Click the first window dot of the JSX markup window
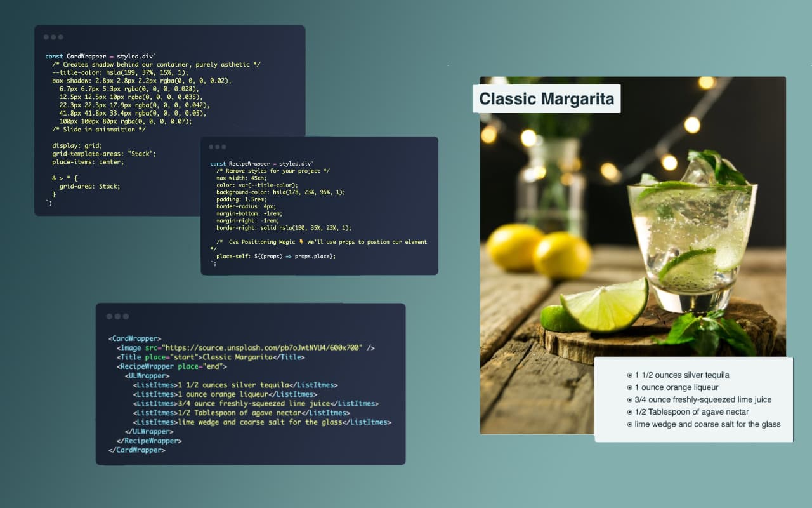 coord(109,316)
